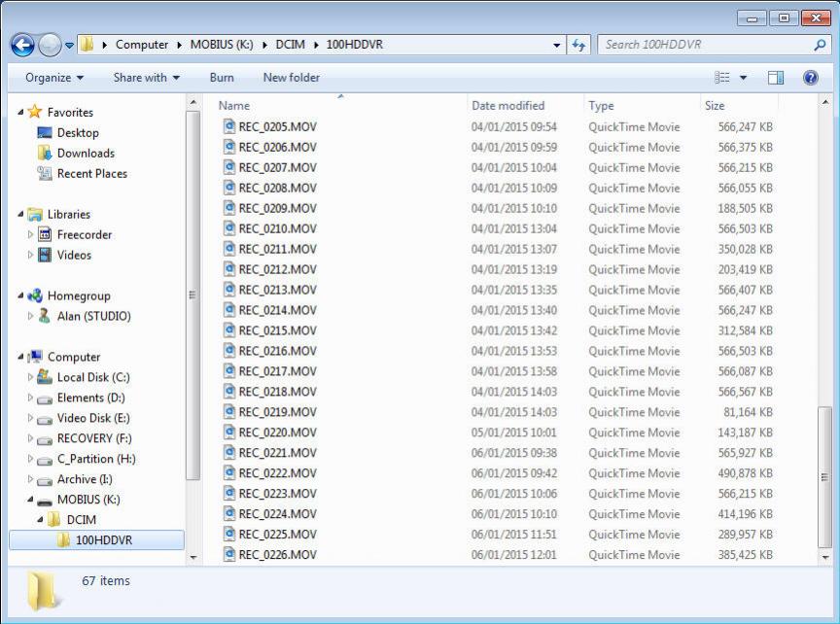Expand the Freecorder library tree node
Image resolution: width=840 pixels, height=624 pixels.
(30, 235)
